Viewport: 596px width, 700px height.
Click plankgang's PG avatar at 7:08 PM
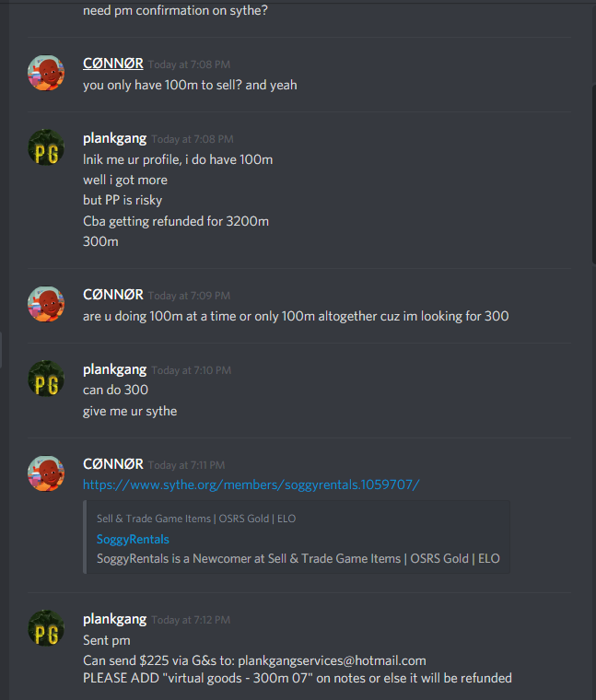[46, 147]
